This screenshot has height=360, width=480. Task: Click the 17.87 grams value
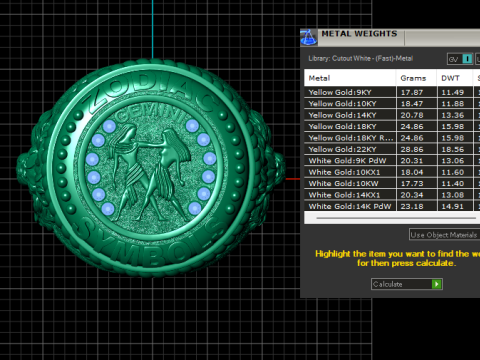tap(412, 92)
